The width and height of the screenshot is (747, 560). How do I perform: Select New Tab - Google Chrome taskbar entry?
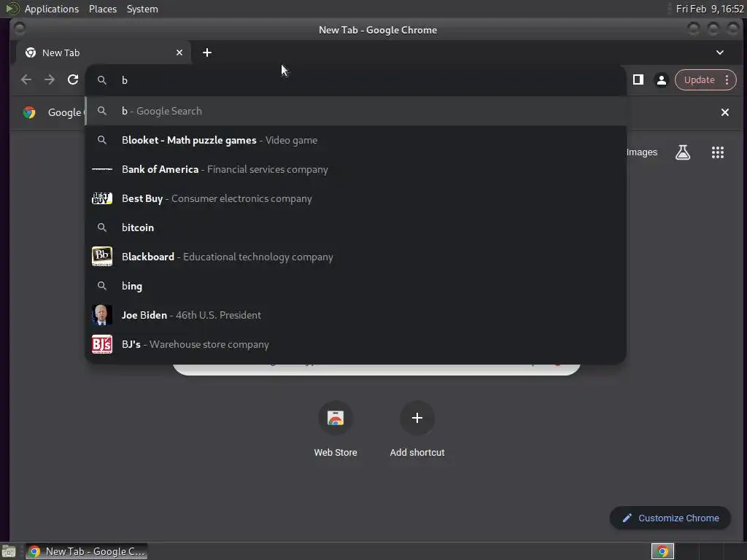[87, 551]
